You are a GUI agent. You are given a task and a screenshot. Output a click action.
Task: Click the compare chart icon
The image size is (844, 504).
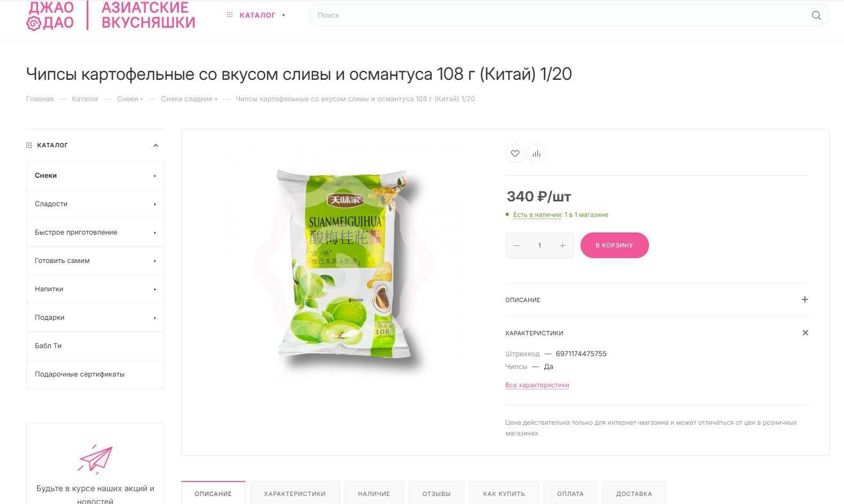pyautogui.click(x=537, y=154)
